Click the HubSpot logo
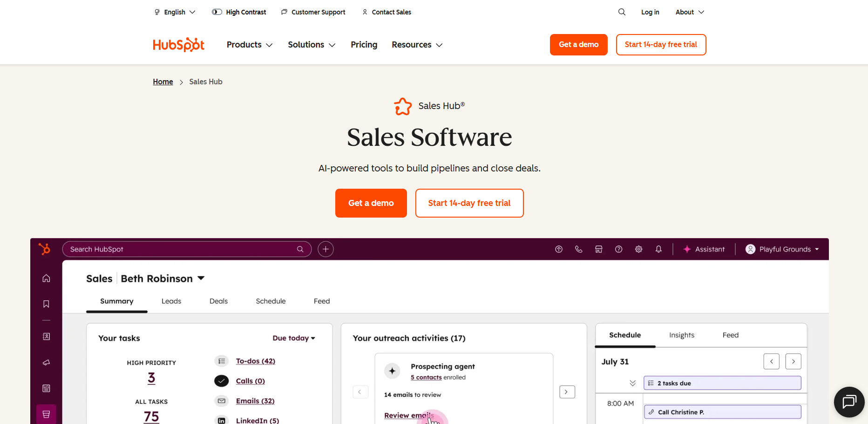The image size is (868, 424). [x=179, y=45]
